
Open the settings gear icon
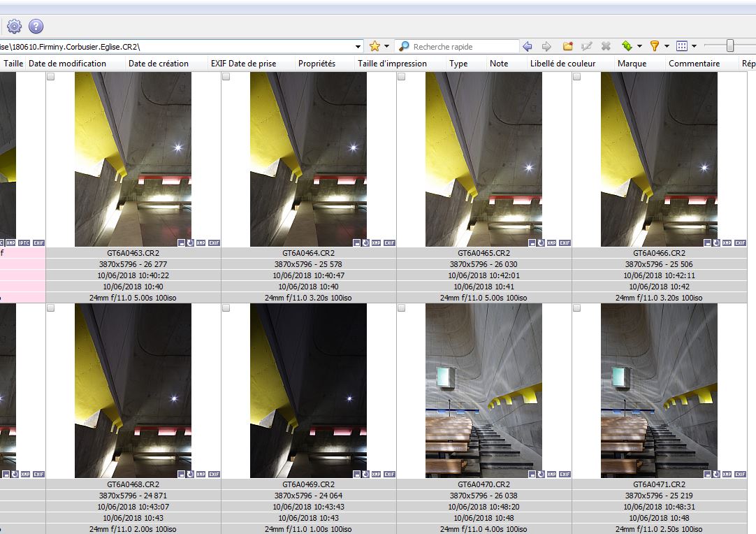(15, 27)
